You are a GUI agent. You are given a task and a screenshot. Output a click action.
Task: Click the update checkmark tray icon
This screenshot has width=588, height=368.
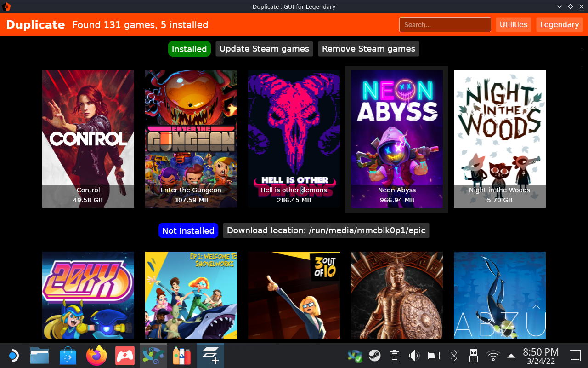355,356
